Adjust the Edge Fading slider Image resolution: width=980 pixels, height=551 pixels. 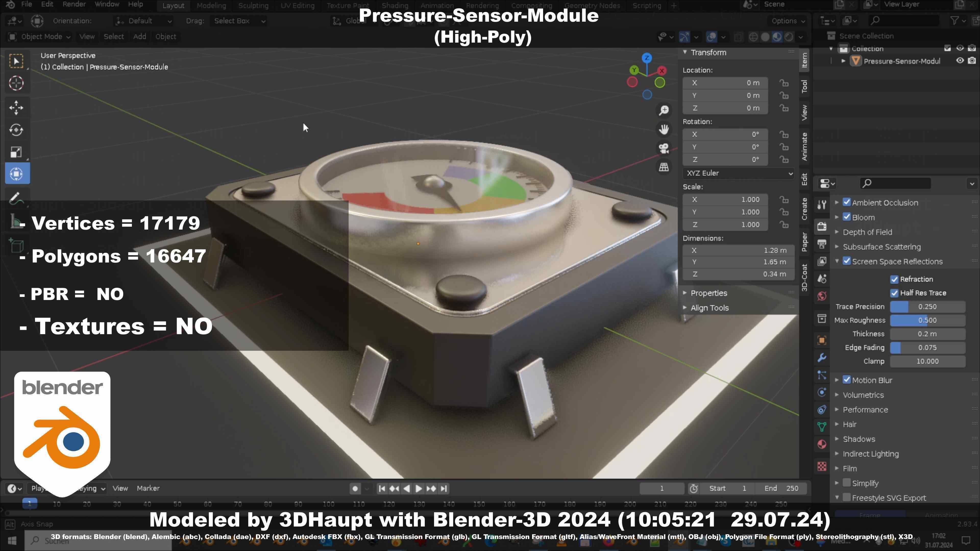(927, 348)
